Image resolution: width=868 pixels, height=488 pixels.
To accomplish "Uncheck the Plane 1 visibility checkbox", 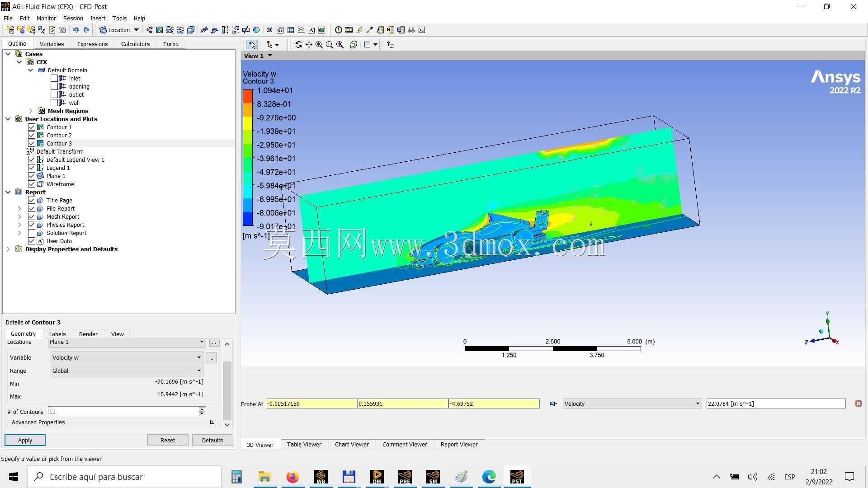I will pos(32,176).
